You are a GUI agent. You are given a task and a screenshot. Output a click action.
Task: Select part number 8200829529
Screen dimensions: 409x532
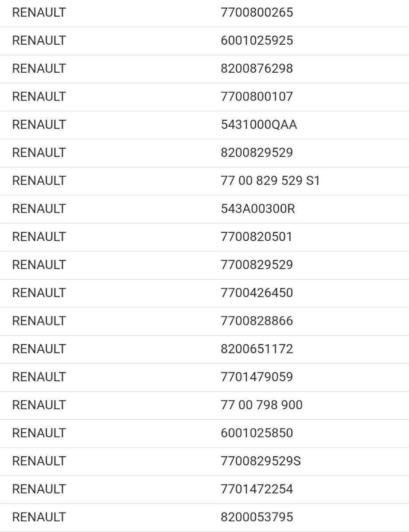coord(257,153)
